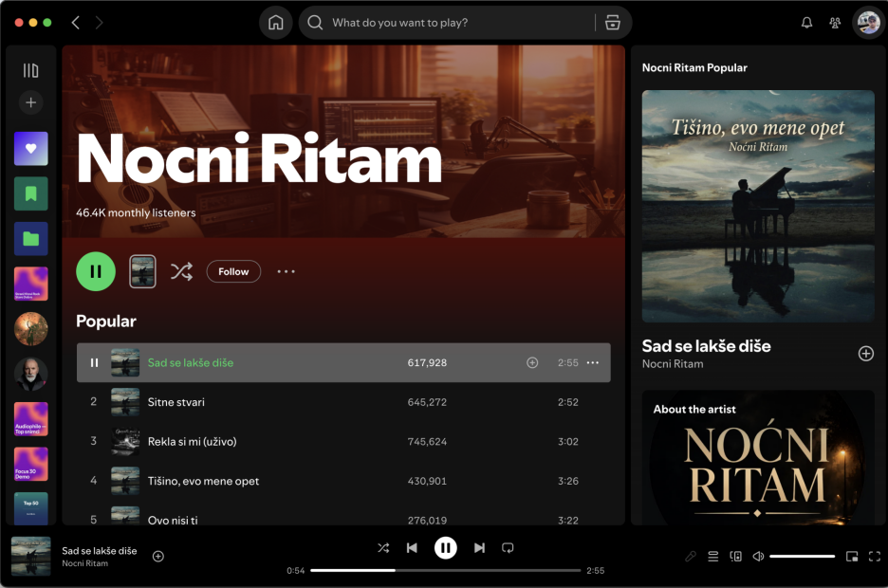Go to the Home page

(x=276, y=23)
